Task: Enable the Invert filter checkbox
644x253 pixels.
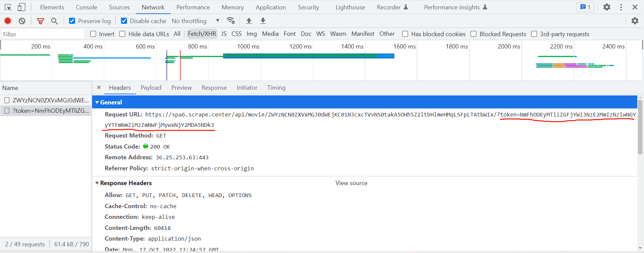Action: click(93, 34)
